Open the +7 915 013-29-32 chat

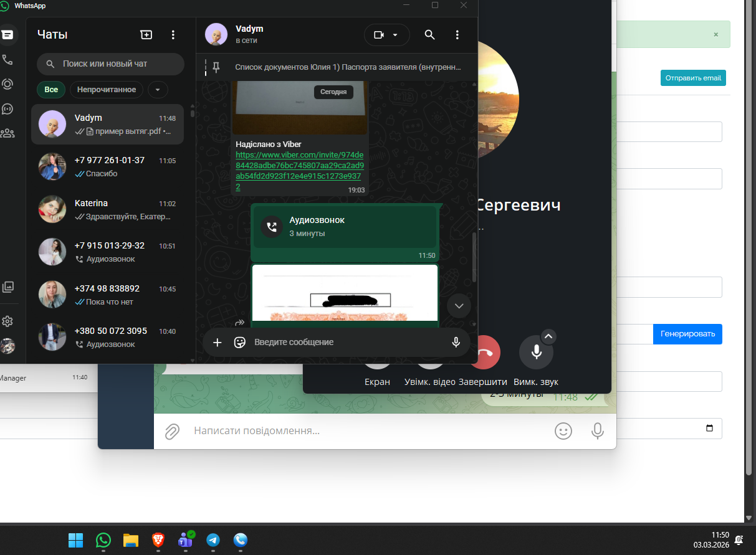107,252
